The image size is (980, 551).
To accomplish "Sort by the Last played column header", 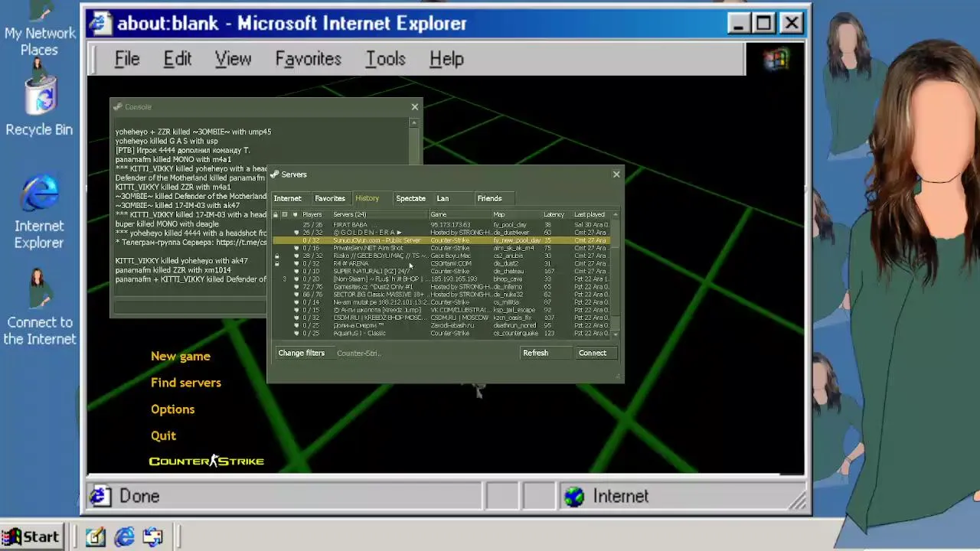I will (x=590, y=214).
